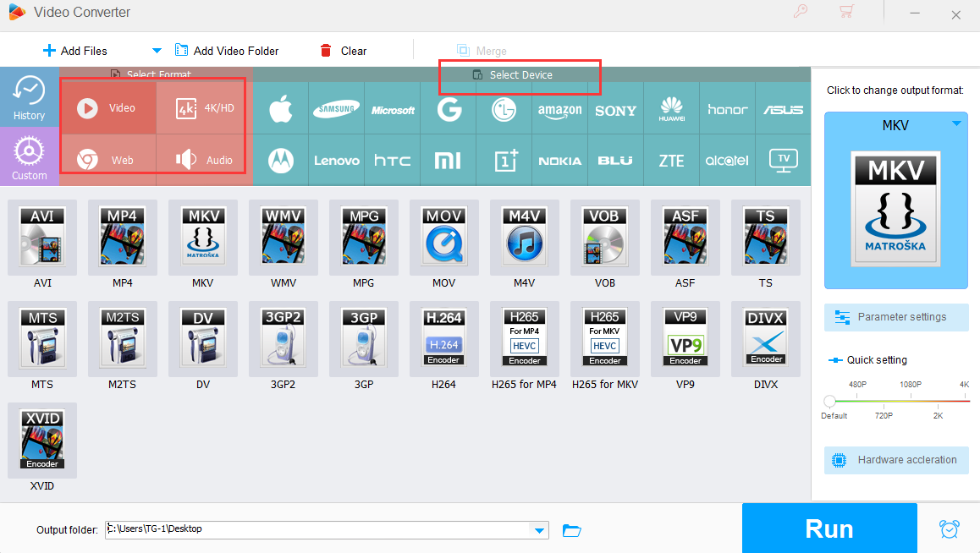This screenshot has height=553, width=980.
Task: Start conversion with Run
Action: [x=829, y=528]
